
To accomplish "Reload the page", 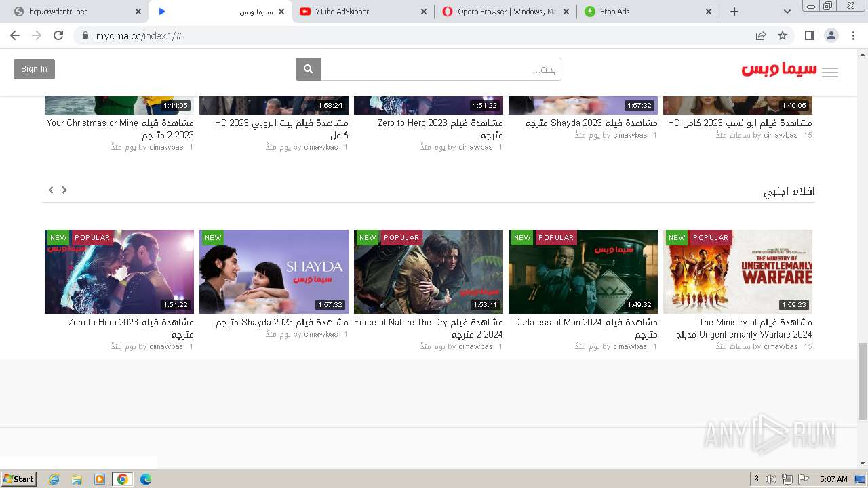I will tap(58, 35).
